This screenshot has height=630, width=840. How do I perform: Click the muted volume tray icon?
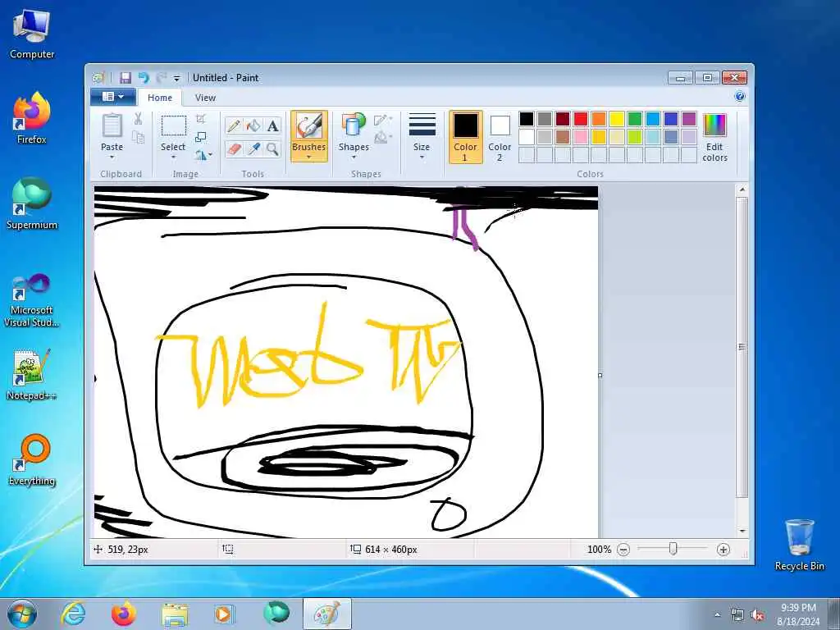click(x=757, y=615)
